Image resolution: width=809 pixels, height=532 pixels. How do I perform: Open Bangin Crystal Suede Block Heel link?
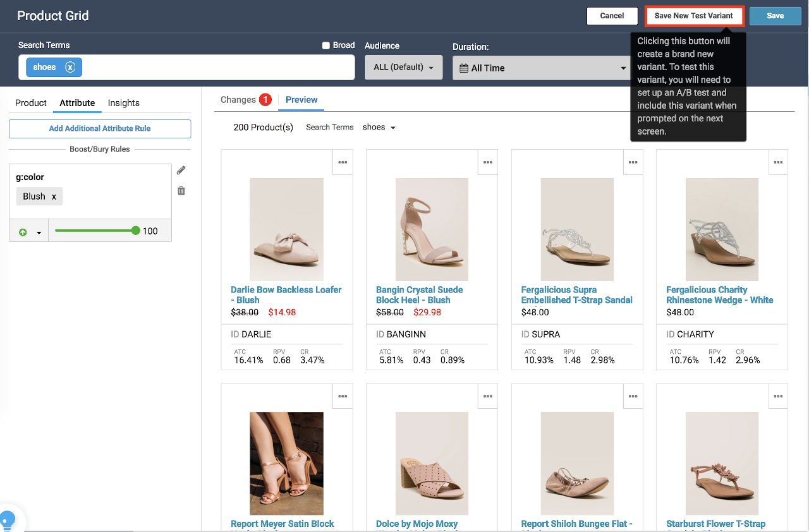[420, 295]
